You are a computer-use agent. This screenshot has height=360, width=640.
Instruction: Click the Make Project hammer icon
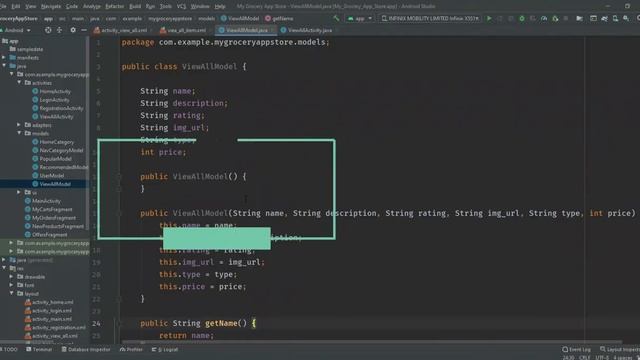click(336, 18)
